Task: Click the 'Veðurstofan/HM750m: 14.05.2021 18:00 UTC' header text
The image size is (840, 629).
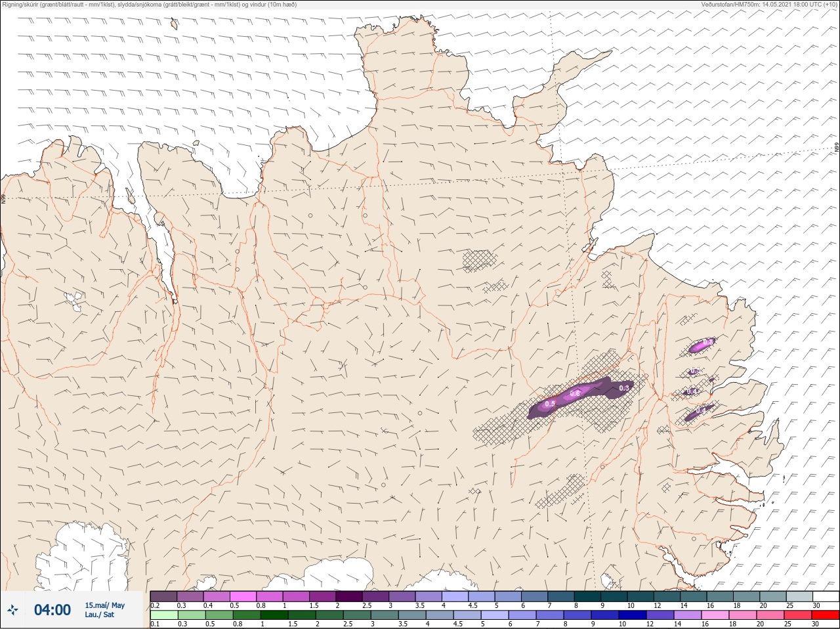Action: [x=768, y=4]
